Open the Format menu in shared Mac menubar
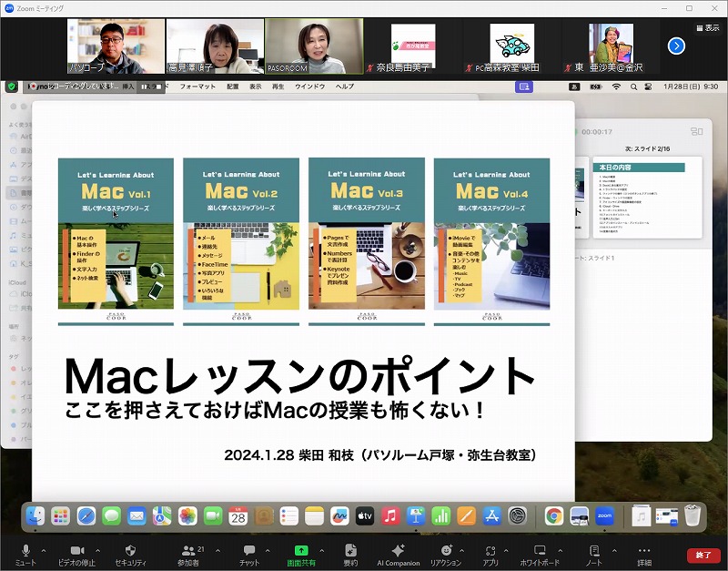The height and width of the screenshot is (571, 728). (x=197, y=86)
